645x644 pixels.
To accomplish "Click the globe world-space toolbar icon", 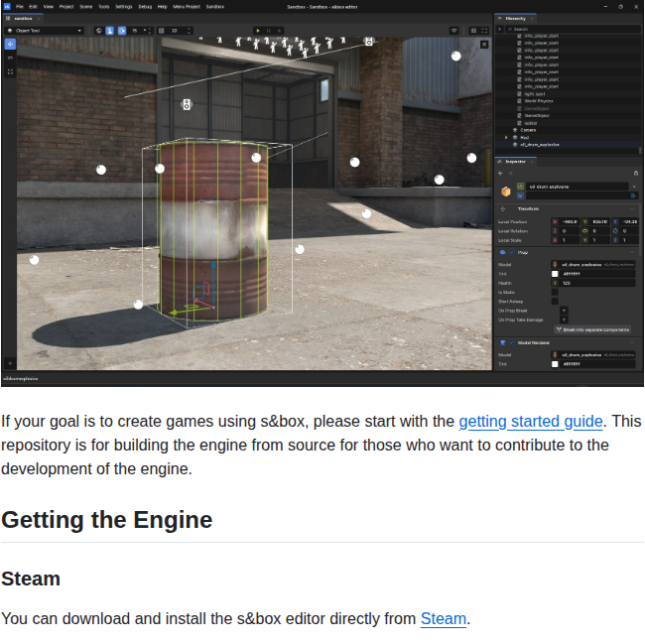I will [x=98, y=31].
